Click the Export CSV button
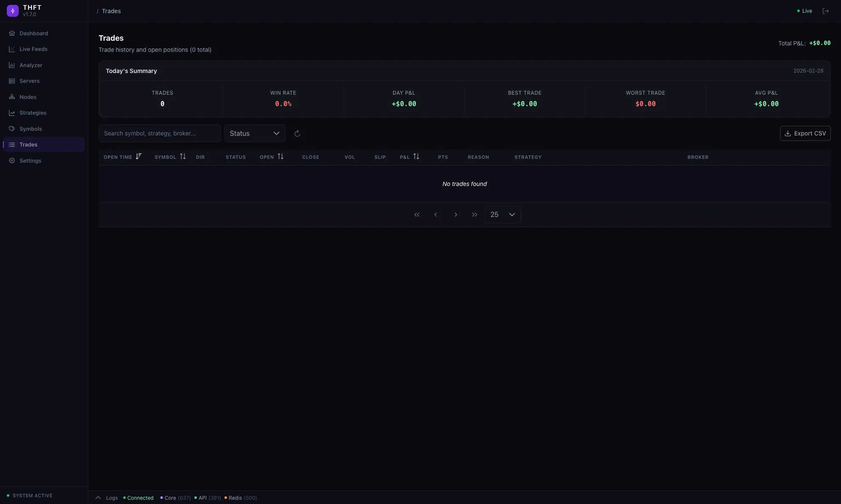841x504 pixels. point(805,133)
